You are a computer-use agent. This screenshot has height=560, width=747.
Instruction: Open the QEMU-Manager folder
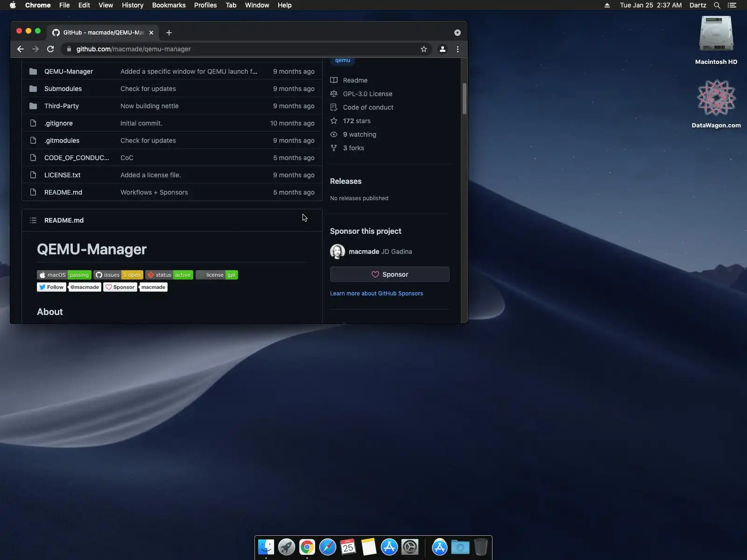(69, 71)
